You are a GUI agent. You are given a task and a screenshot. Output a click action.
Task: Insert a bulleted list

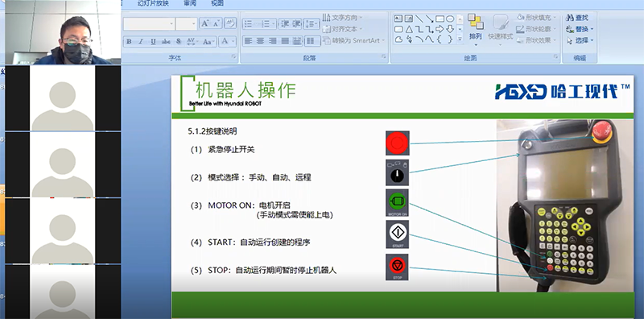click(x=250, y=24)
